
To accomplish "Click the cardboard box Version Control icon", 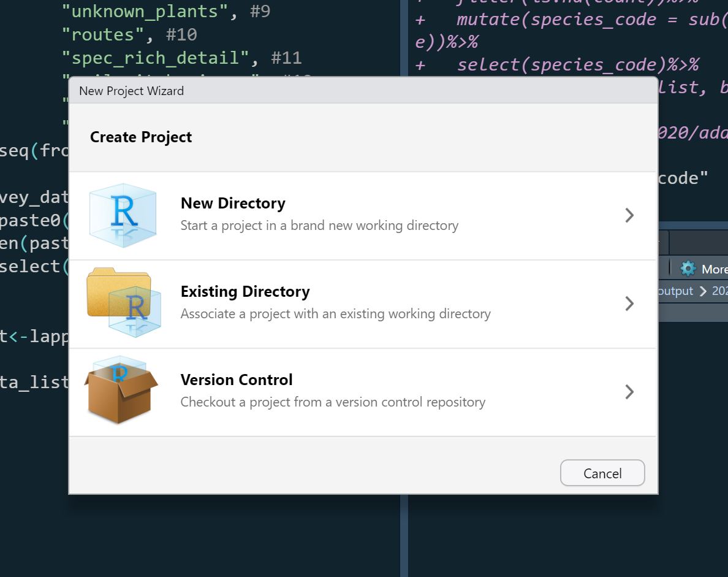I will pos(121,390).
